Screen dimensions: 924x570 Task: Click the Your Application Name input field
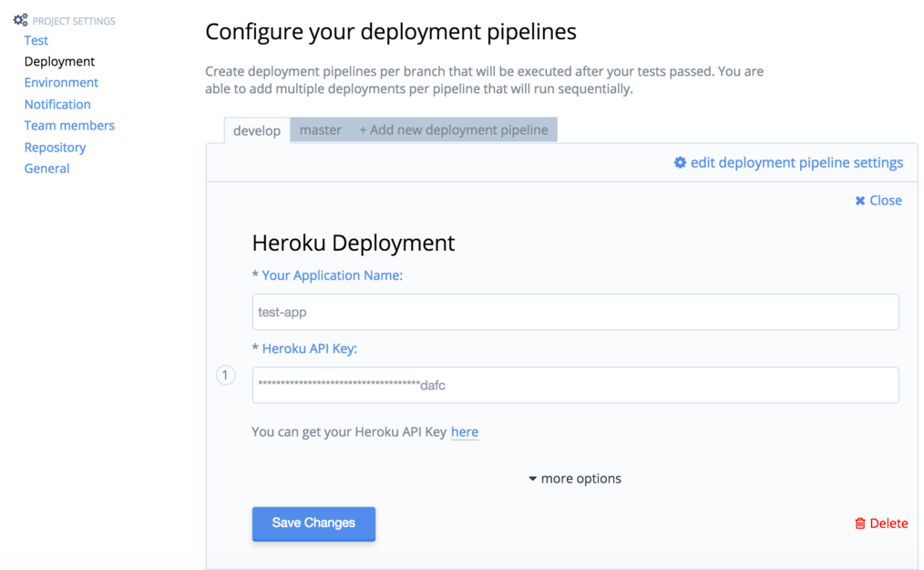(575, 312)
